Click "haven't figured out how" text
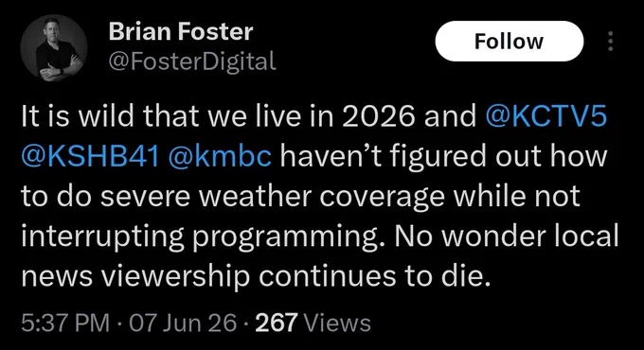Viewport: 644px width, 350px height. pos(443,156)
